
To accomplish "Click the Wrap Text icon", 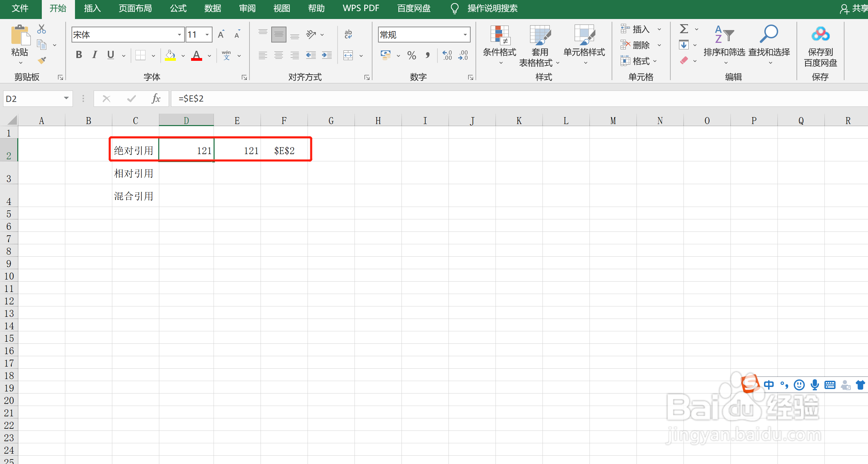I will 348,34.
